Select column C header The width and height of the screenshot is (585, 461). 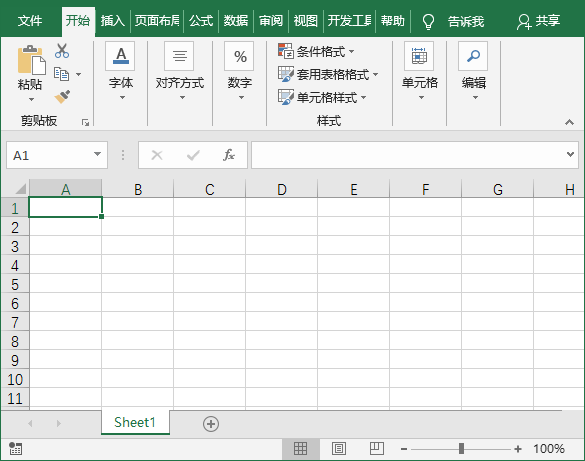click(210, 189)
